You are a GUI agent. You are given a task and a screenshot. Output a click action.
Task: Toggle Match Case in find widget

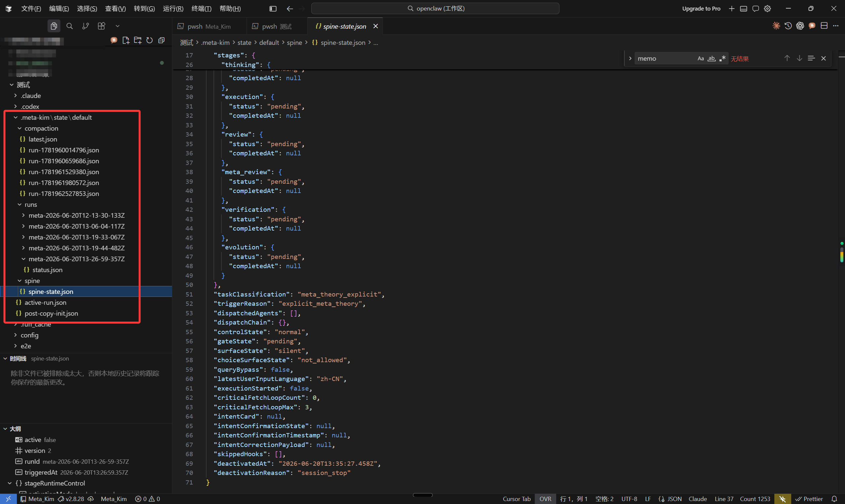click(x=701, y=58)
